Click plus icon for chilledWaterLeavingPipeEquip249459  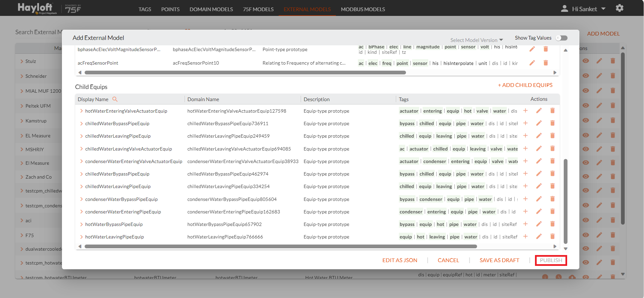[x=525, y=136]
